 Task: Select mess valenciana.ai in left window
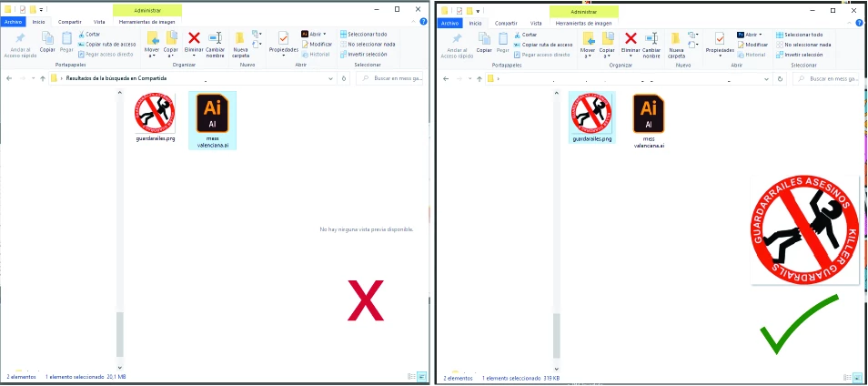coord(213,120)
